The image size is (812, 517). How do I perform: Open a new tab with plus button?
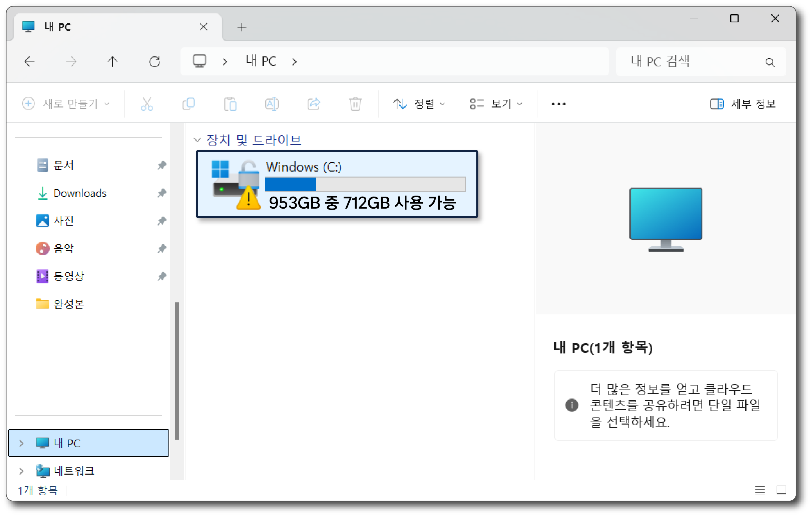click(x=242, y=27)
